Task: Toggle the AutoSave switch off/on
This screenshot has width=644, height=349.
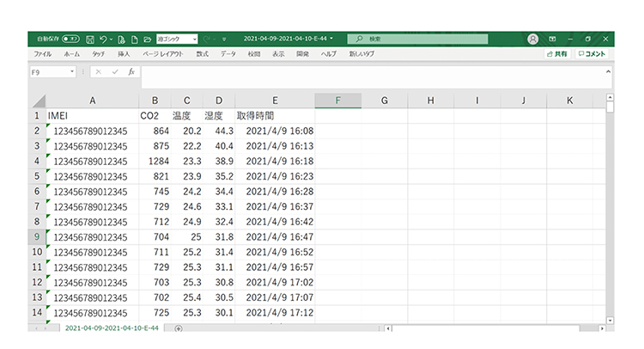Action: pyautogui.click(x=70, y=39)
